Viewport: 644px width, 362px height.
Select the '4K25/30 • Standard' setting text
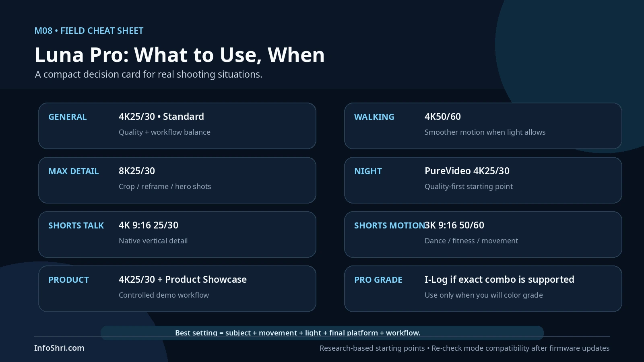(x=161, y=117)
